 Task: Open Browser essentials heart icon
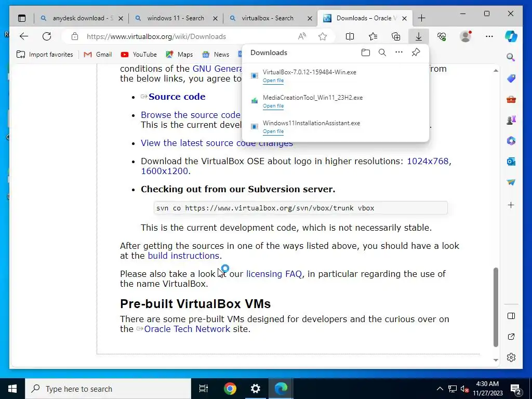[x=442, y=36]
